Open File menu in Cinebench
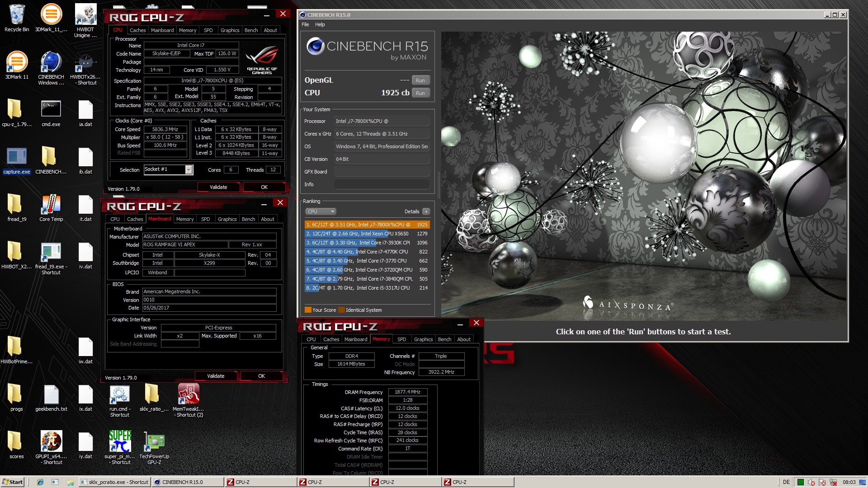 coord(305,24)
